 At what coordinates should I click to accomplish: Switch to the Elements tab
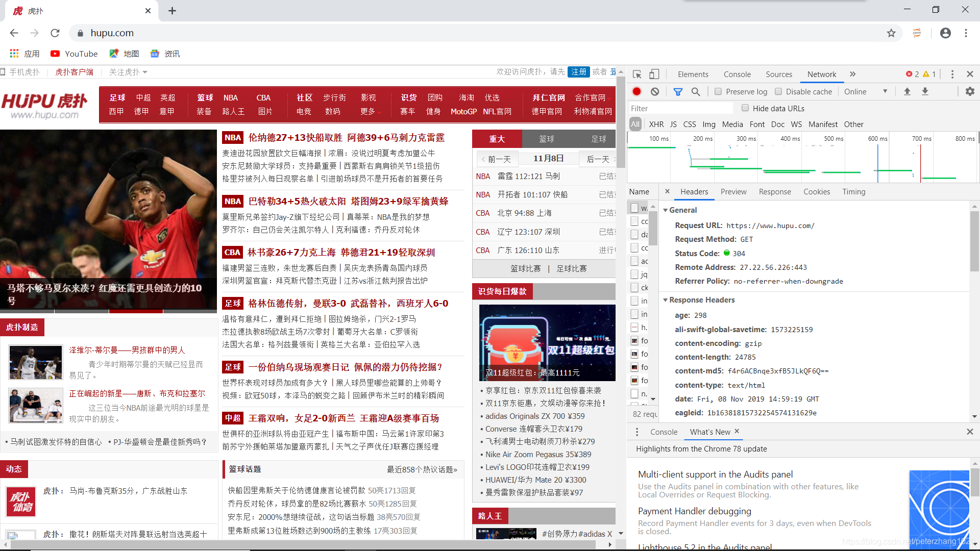(693, 74)
